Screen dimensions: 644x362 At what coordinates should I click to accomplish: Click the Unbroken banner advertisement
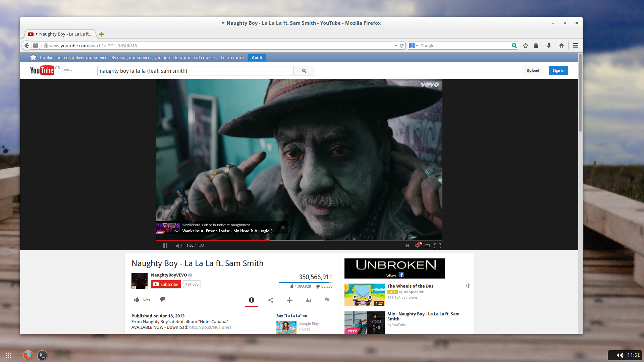pos(395,268)
